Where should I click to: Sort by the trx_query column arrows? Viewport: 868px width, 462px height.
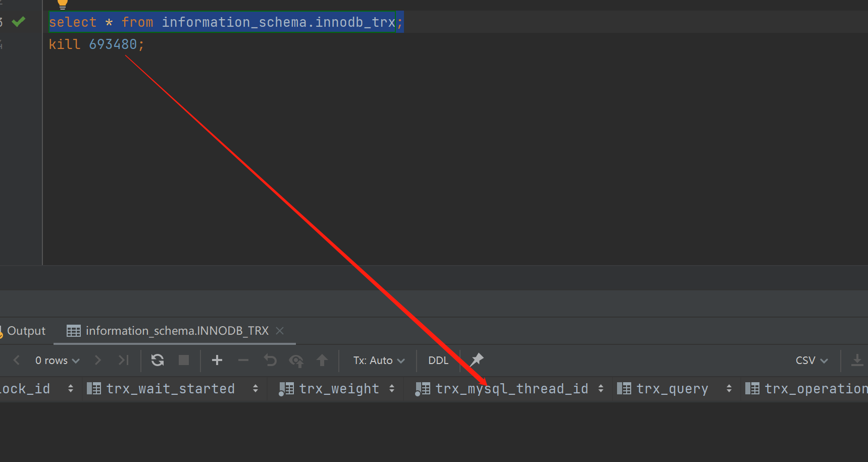(729, 389)
